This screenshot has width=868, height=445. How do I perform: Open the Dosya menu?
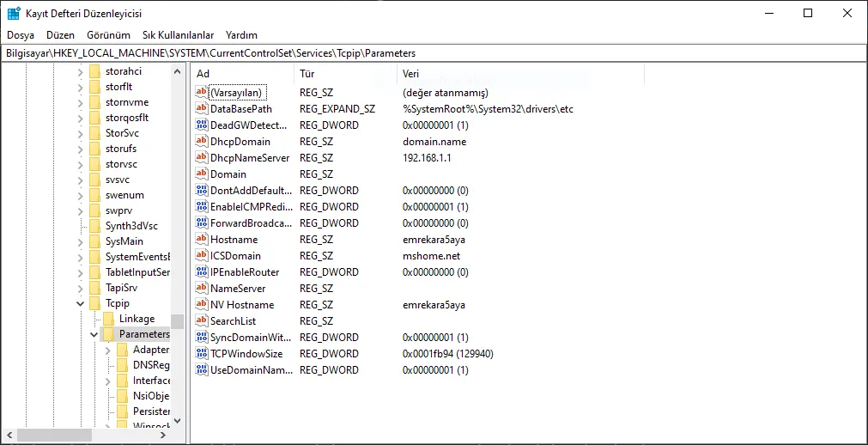click(x=21, y=35)
